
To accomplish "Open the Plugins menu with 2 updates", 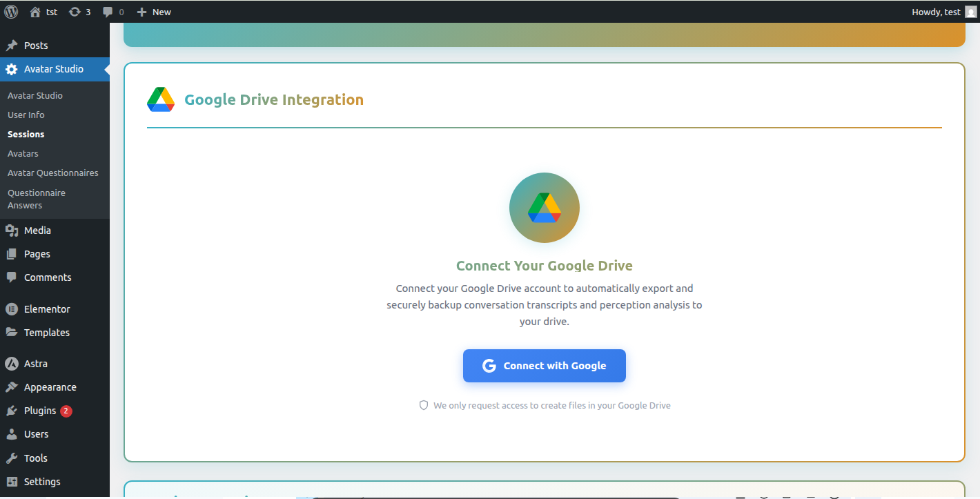I will tap(40, 411).
